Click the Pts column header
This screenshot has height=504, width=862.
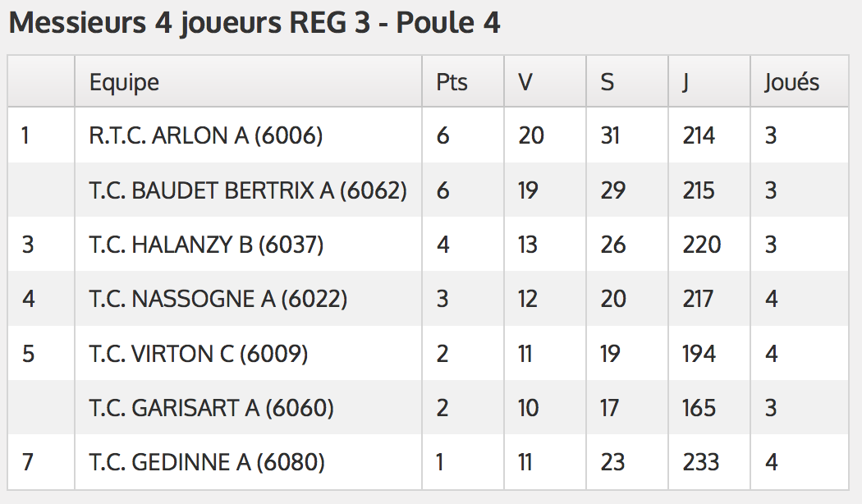click(452, 82)
